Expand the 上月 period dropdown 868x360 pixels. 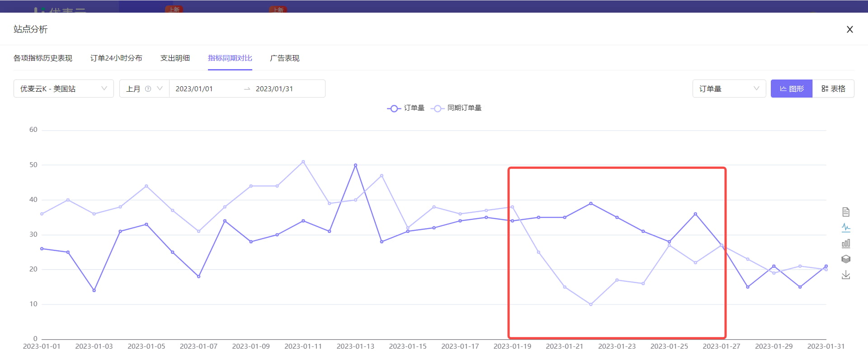(144, 89)
